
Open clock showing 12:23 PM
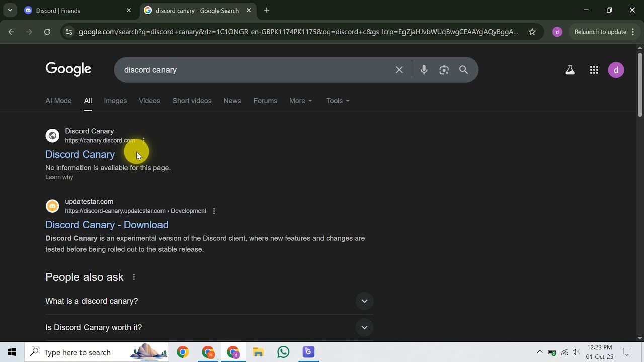600,352
